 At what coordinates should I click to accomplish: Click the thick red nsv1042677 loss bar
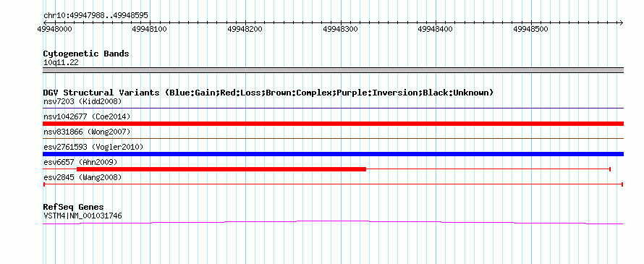pyautogui.click(x=333, y=124)
